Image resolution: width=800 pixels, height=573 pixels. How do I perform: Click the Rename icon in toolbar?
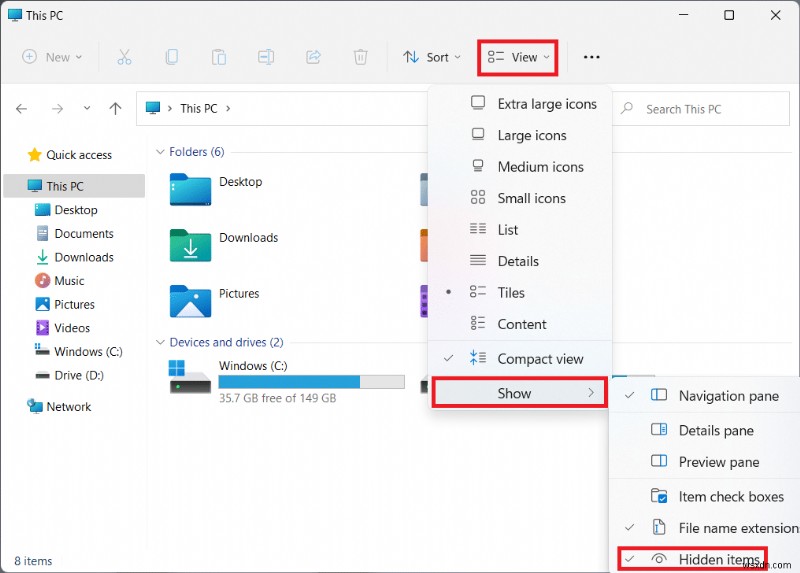tap(265, 57)
